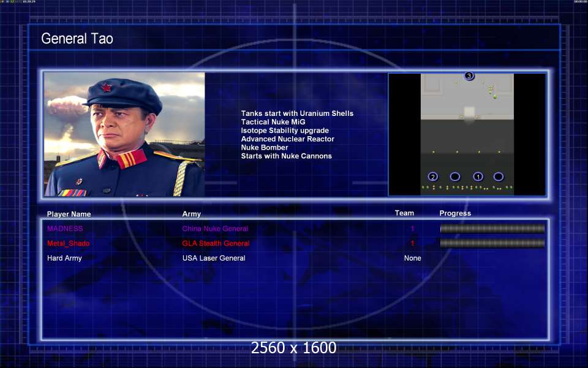Click the 'Team' column header

(404, 213)
